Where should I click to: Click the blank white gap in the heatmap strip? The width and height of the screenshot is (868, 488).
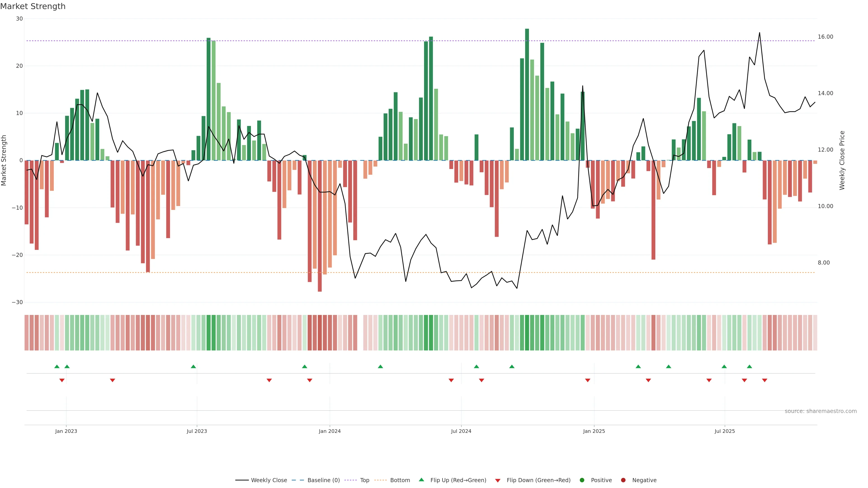point(360,333)
